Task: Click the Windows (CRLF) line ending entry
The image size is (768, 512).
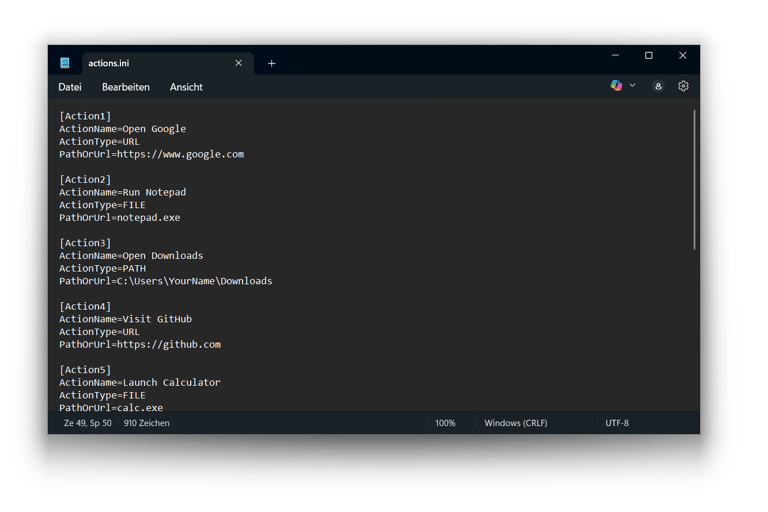Action: [516, 423]
